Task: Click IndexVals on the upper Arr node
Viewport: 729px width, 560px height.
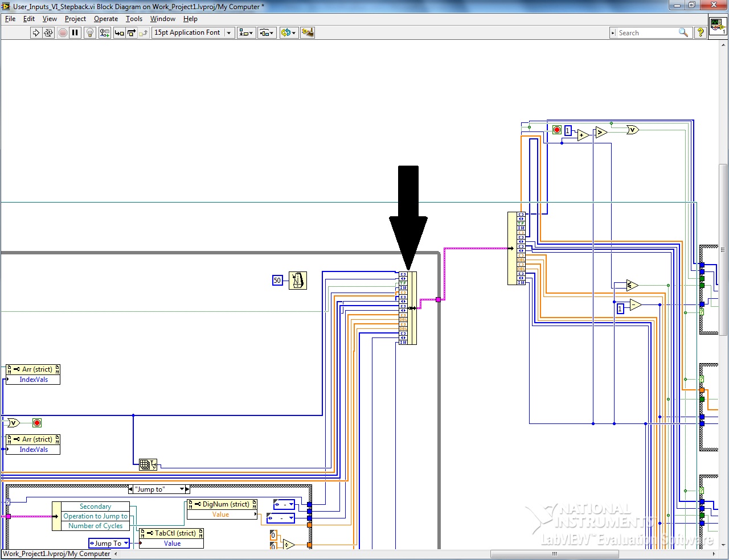Action: (x=34, y=380)
